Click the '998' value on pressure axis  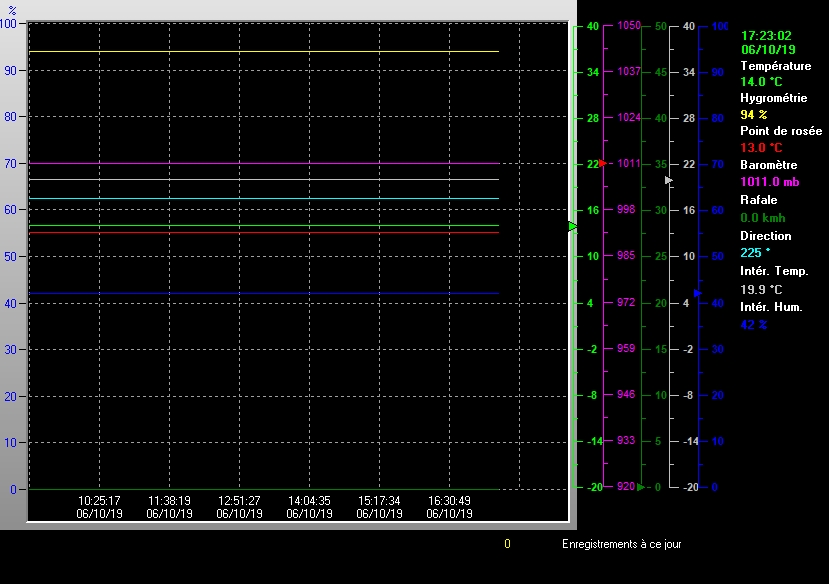(x=626, y=209)
